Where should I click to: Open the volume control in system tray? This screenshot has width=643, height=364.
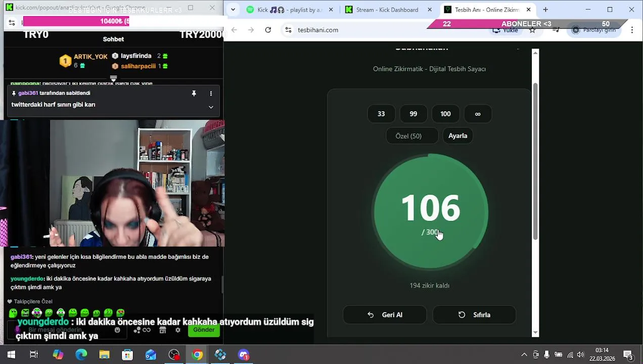click(580, 355)
